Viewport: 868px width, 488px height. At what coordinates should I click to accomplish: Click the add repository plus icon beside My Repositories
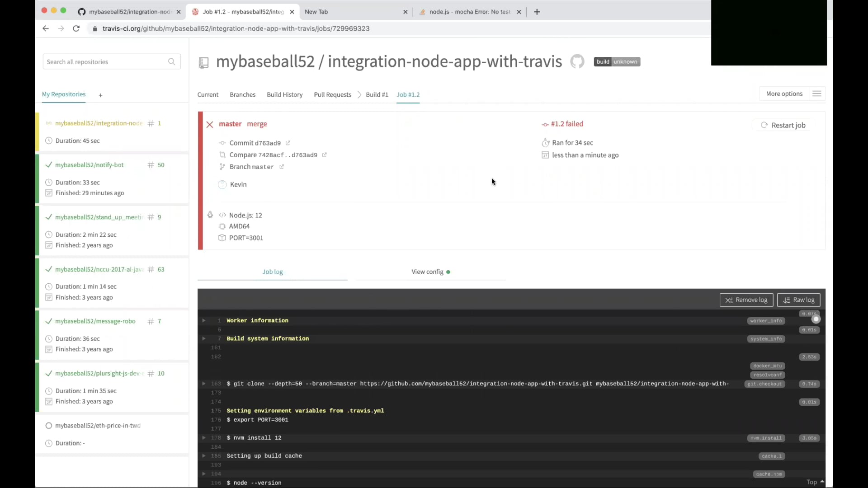tap(100, 95)
